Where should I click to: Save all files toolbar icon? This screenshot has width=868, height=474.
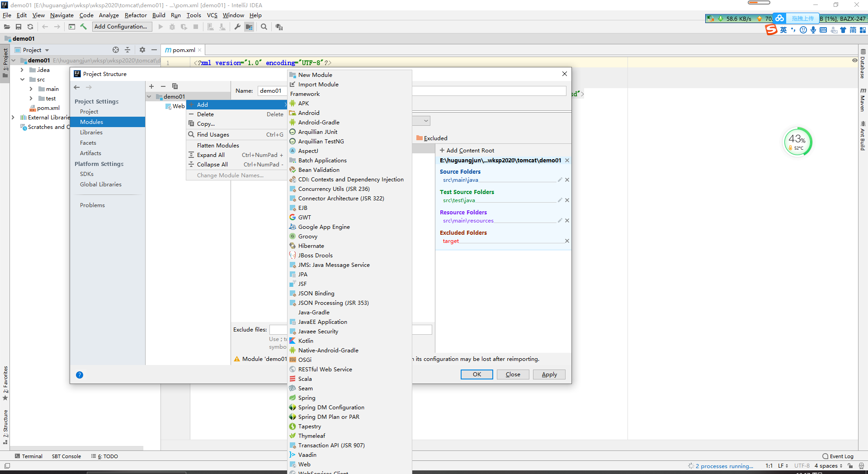point(19,27)
